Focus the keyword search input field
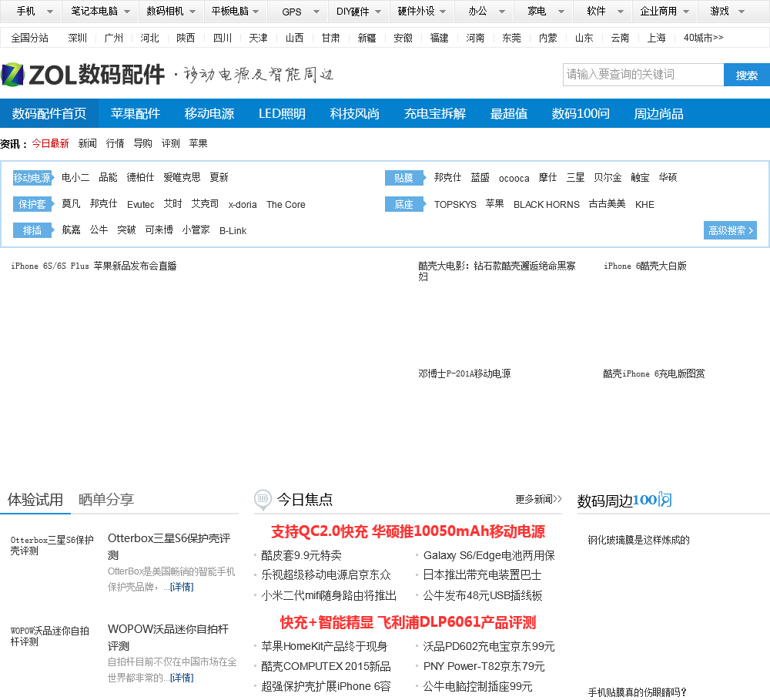 pyautogui.click(x=643, y=75)
